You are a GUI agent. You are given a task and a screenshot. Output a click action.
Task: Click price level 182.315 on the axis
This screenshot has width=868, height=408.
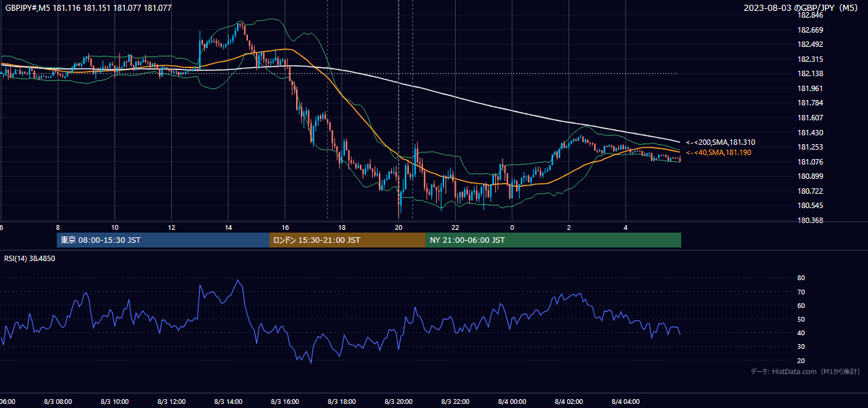pos(810,59)
